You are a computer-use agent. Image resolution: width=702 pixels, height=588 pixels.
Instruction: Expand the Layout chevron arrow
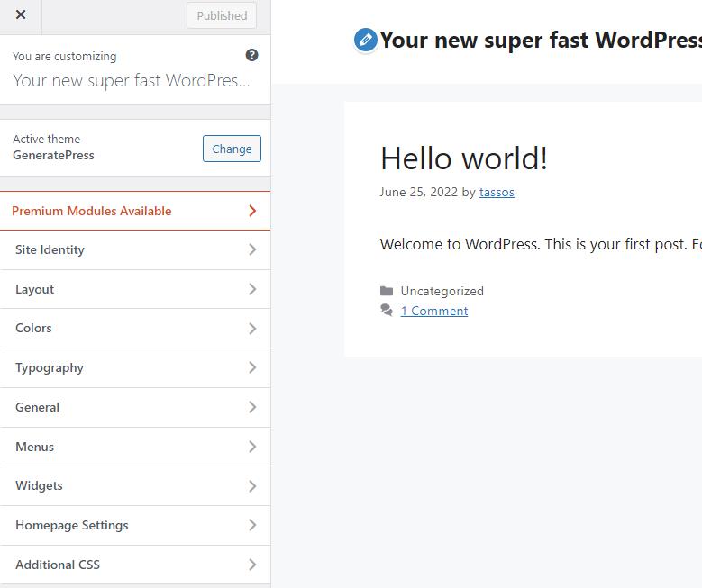pos(252,289)
